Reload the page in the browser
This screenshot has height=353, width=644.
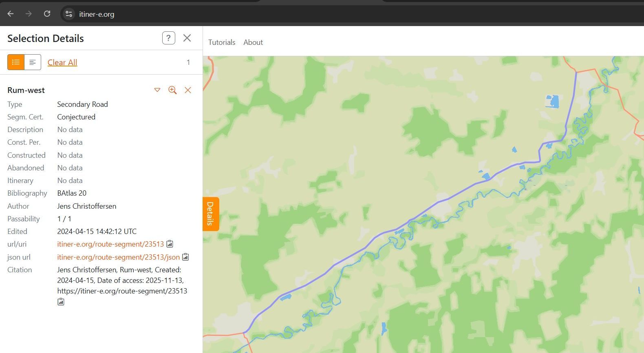[x=47, y=14]
